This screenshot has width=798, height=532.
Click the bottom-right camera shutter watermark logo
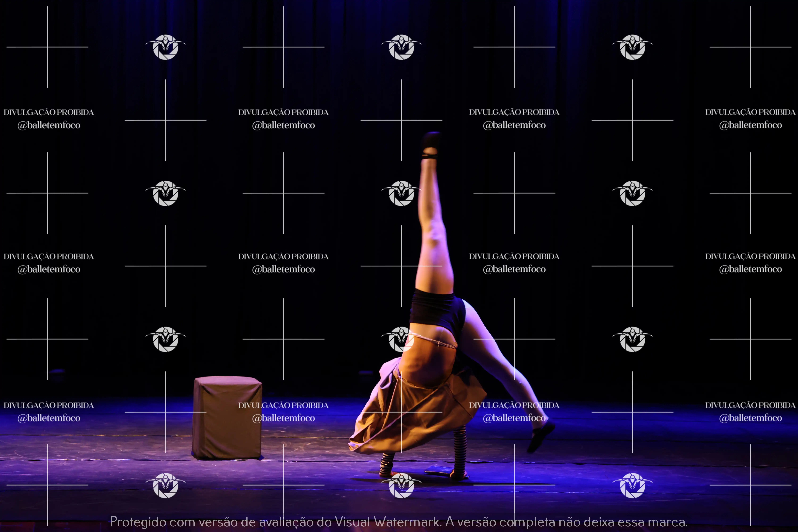point(632,486)
